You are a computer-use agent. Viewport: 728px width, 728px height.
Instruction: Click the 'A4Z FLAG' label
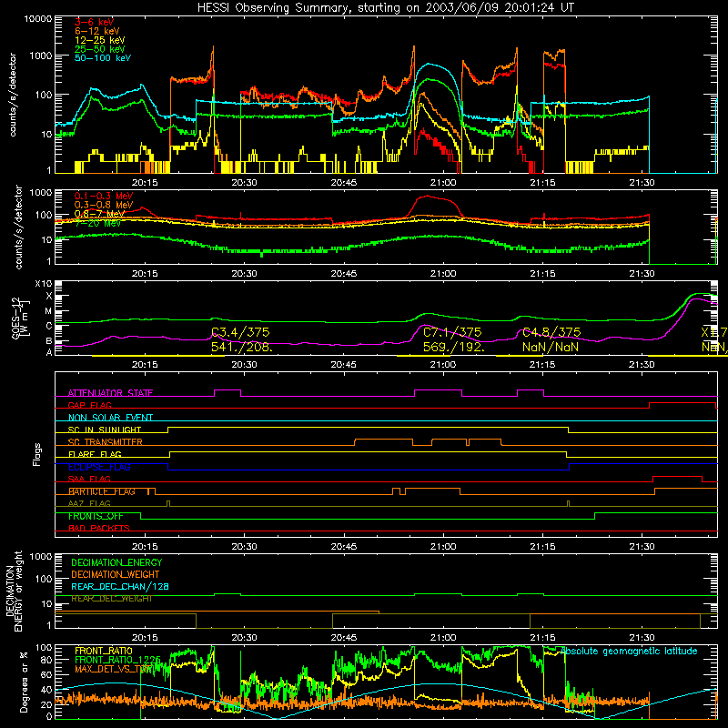[89, 504]
